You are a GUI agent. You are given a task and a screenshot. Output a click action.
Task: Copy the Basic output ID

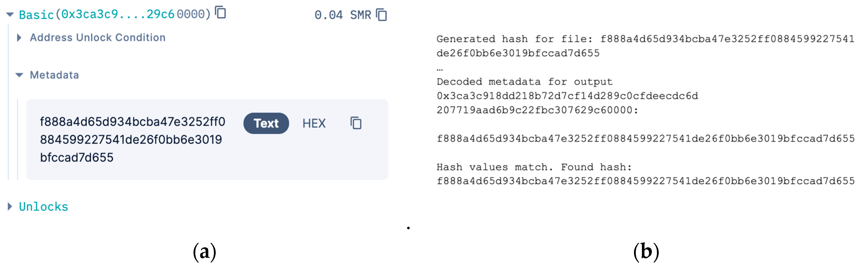pos(221,13)
